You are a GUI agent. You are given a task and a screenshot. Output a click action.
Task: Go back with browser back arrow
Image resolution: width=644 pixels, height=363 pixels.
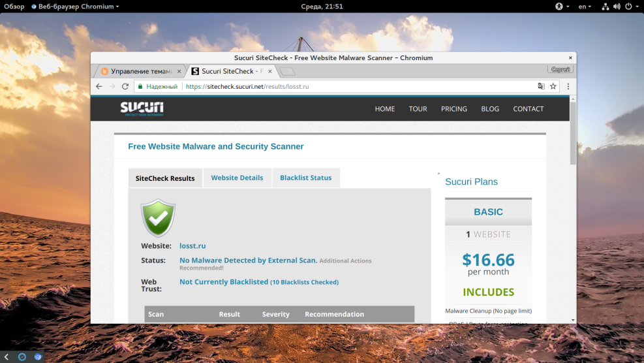(99, 86)
